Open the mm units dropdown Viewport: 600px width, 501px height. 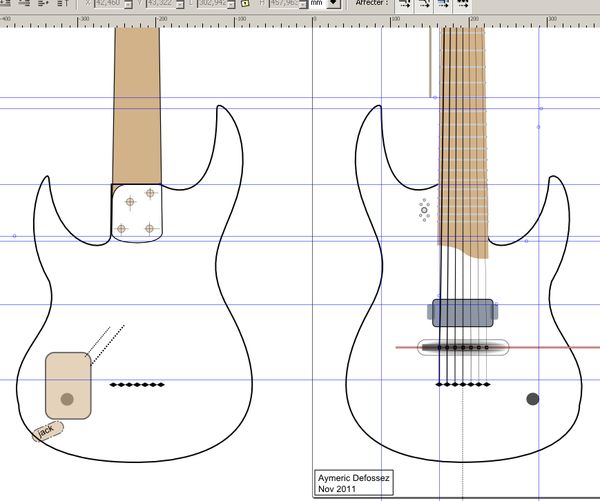(x=334, y=3)
